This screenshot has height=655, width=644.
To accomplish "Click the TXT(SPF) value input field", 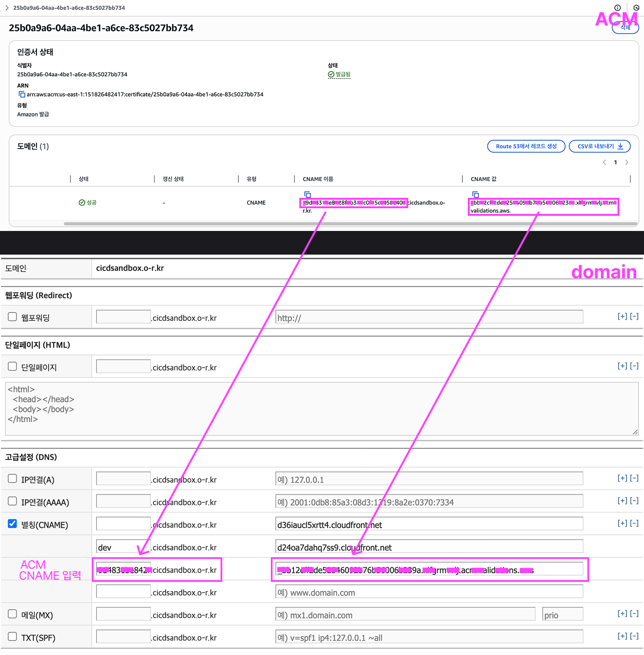I will pyautogui.click(x=429, y=637).
